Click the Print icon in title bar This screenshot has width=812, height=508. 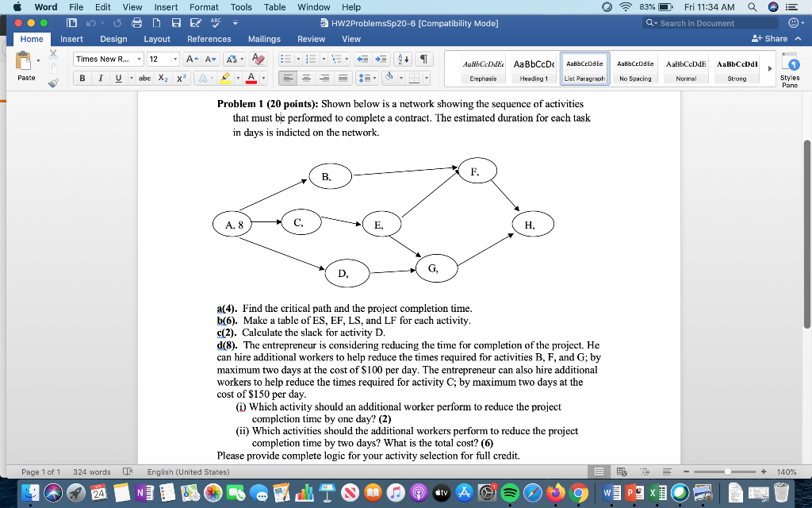[x=136, y=23]
